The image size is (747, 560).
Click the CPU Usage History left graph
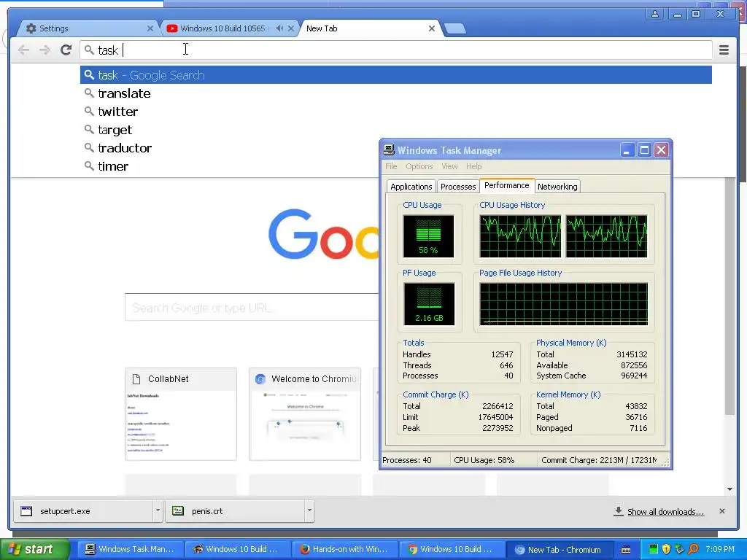[x=520, y=236]
